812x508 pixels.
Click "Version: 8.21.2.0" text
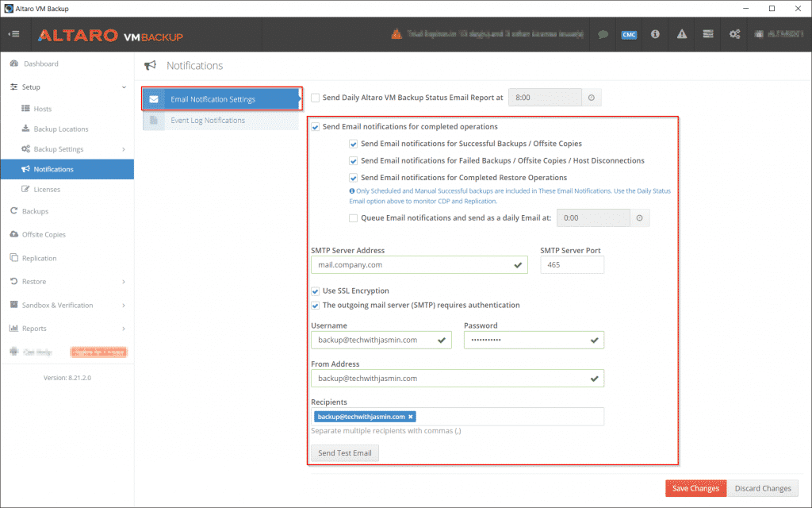(67, 378)
